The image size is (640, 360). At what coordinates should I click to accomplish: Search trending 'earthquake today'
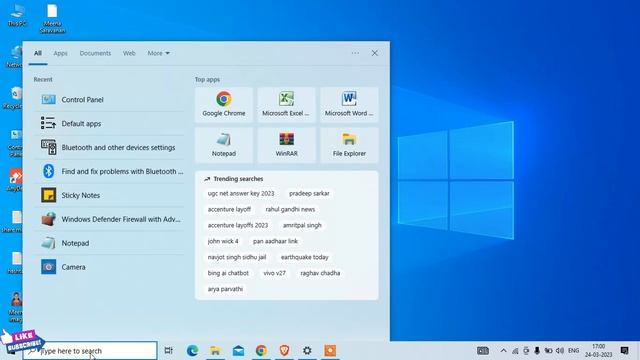pyautogui.click(x=304, y=257)
